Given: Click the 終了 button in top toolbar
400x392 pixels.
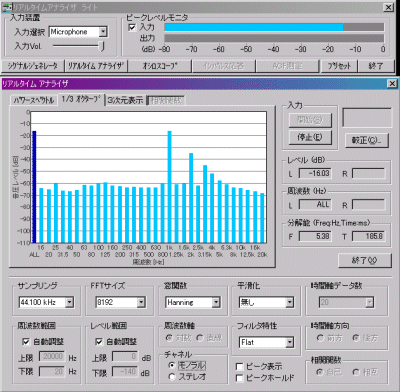Looking at the screenshot, I should click(376, 66).
